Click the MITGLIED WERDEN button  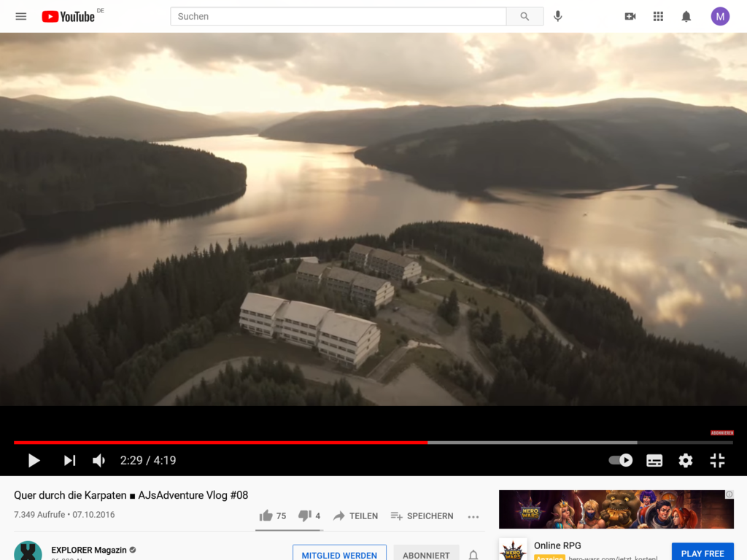click(x=339, y=554)
